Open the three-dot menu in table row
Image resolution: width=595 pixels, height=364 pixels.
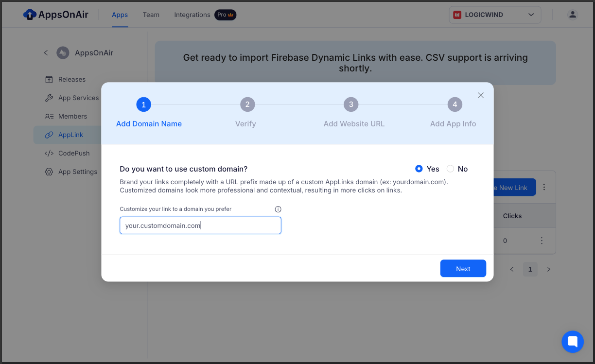pyautogui.click(x=542, y=241)
